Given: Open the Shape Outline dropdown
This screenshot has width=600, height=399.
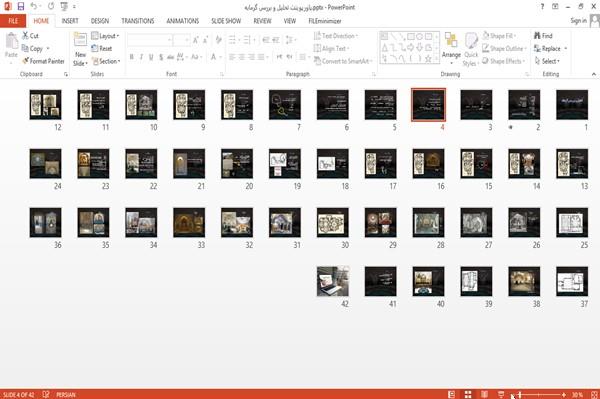Looking at the screenshot, I should pyautogui.click(x=504, y=49).
